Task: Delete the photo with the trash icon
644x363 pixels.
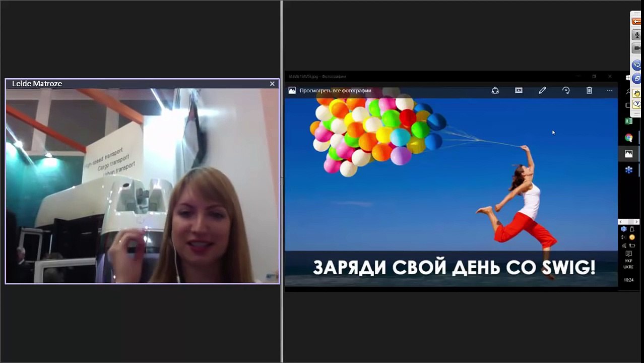Action: (x=589, y=90)
